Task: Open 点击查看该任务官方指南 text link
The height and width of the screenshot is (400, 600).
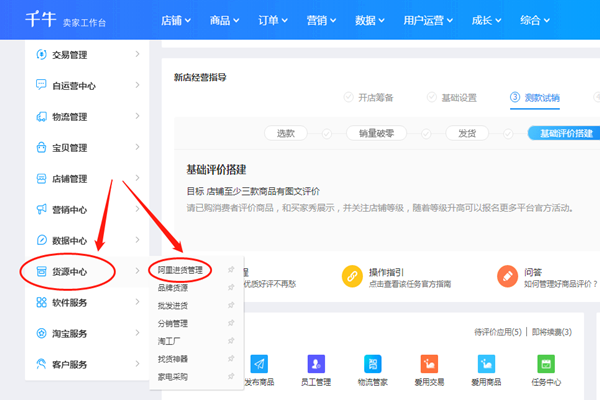Action: click(x=410, y=284)
